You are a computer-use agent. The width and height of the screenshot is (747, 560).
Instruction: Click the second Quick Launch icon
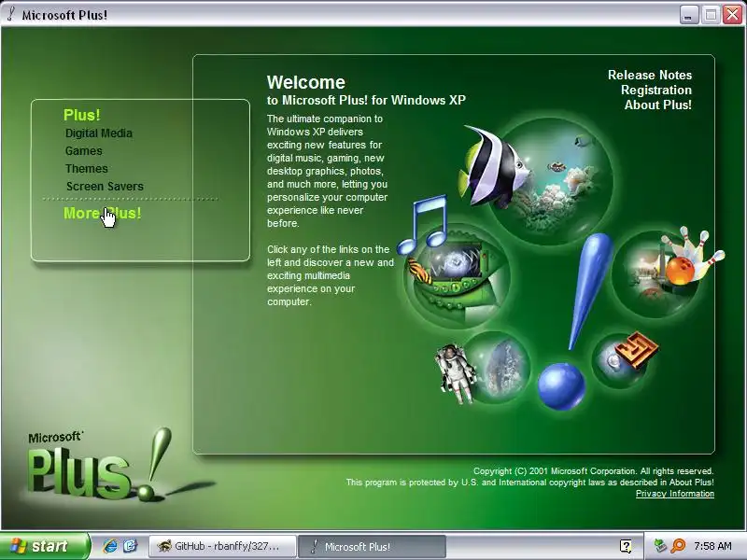click(130, 546)
